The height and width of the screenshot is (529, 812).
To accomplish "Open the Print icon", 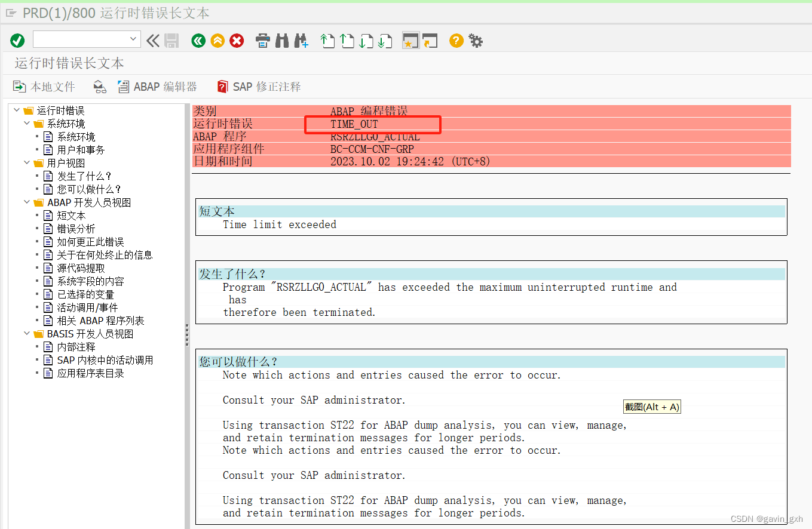I will pos(262,41).
